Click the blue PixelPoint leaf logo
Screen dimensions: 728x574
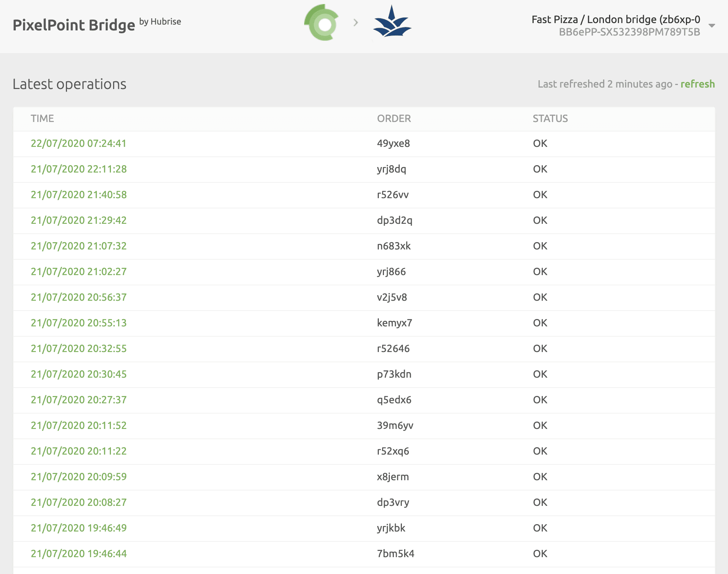click(392, 21)
